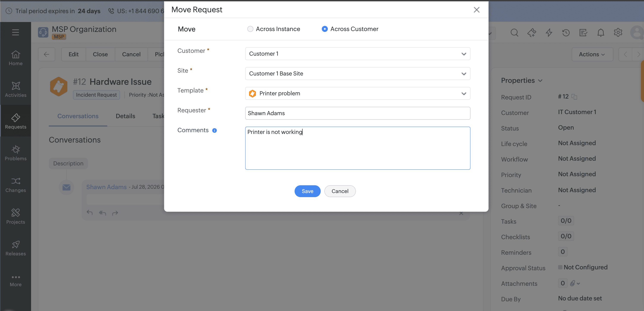Click the Comments info icon
The height and width of the screenshot is (311, 644).
click(214, 130)
